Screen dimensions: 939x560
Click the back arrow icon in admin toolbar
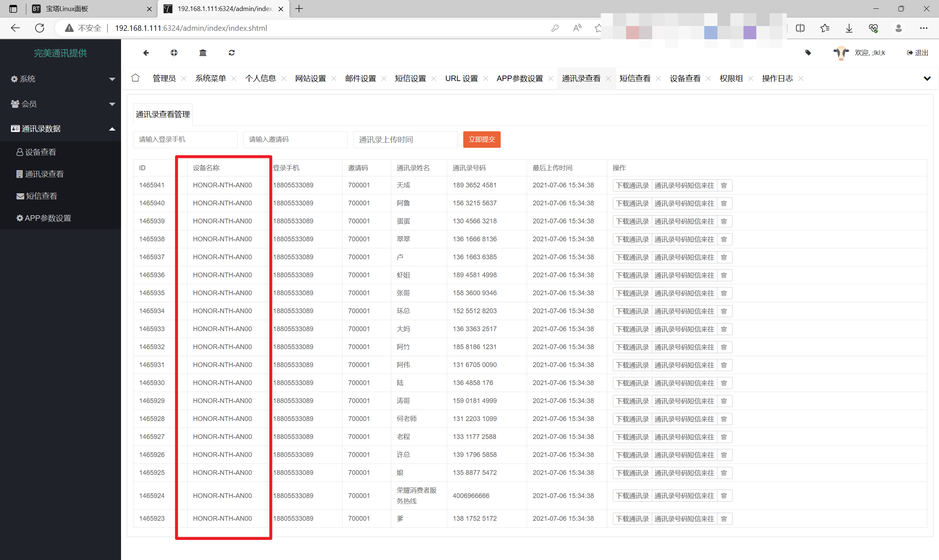pos(146,53)
